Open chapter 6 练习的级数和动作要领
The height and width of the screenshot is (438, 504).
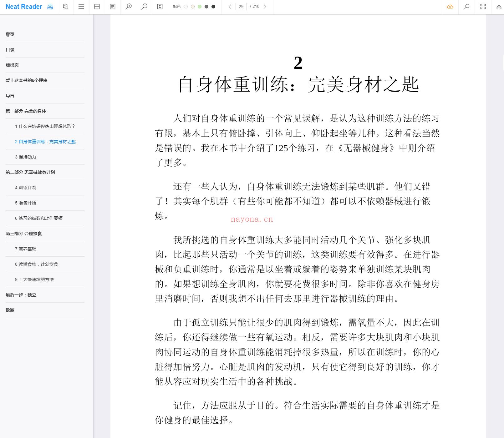pyautogui.click(x=45, y=218)
